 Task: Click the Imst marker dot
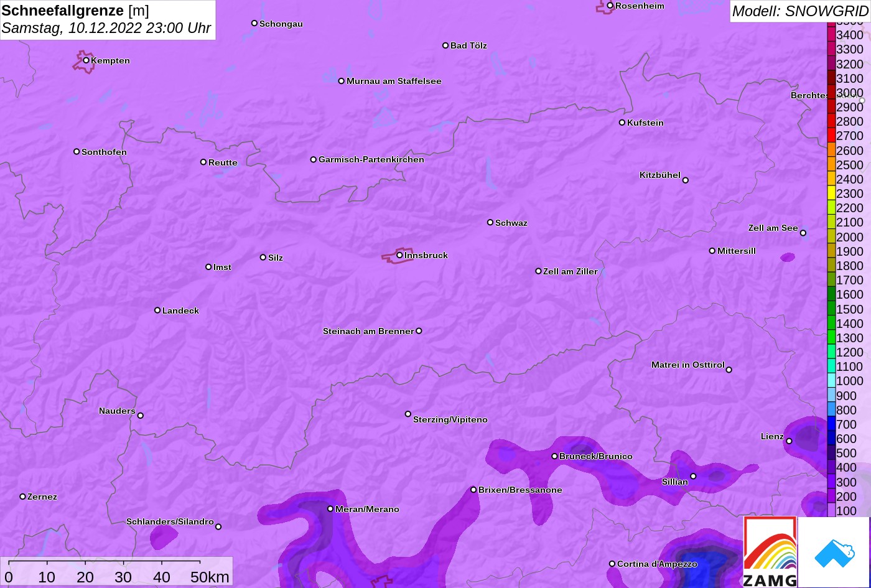tap(208, 267)
